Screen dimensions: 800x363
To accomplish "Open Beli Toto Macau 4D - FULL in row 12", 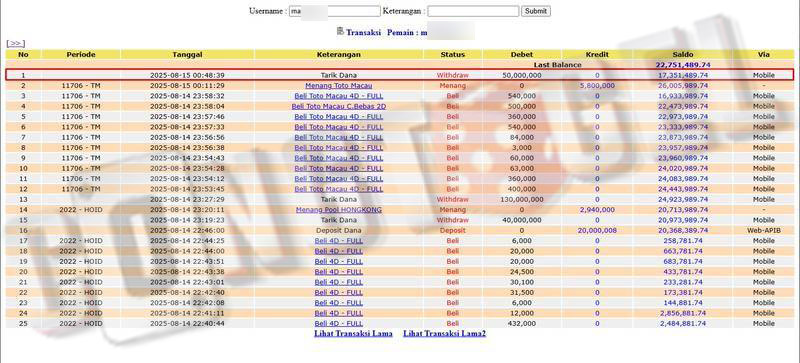I will 339,189.
